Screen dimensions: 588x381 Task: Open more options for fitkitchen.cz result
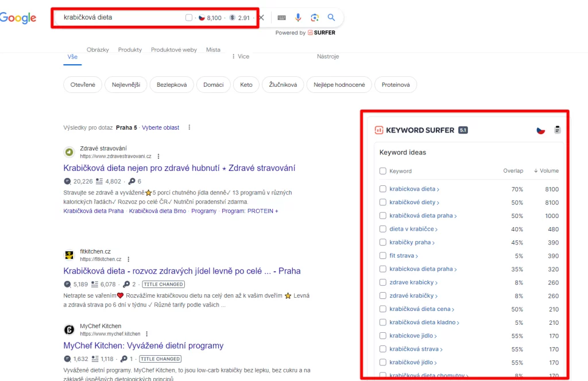coord(128,259)
